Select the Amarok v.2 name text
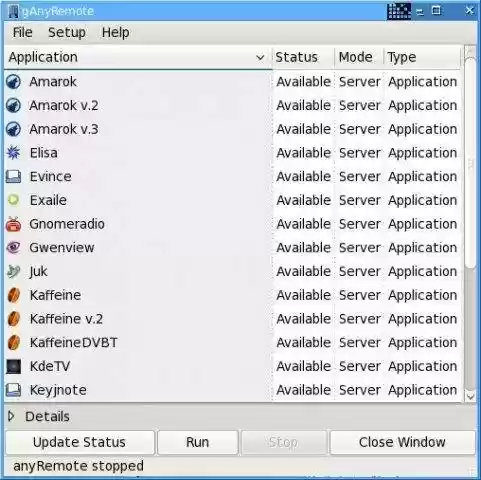The width and height of the screenshot is (481, 480). [64, 105]
